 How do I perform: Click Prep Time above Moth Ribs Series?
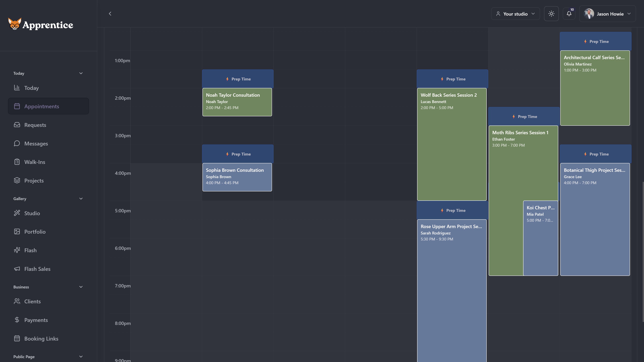coord(524,116)
